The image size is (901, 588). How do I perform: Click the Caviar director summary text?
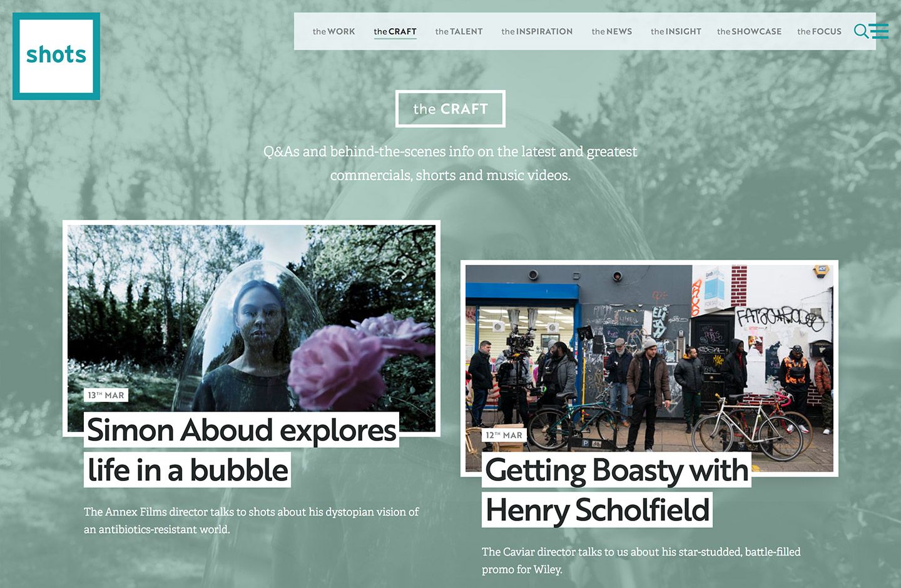[641, 560]
